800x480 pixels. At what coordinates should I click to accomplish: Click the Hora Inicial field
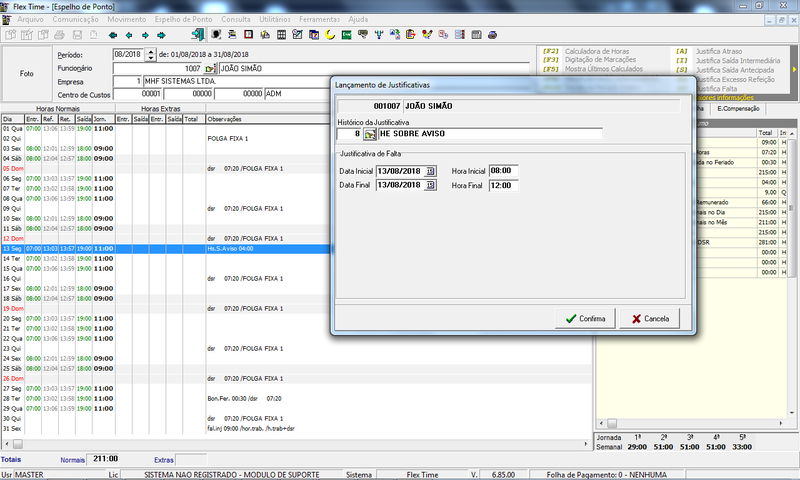point(504,171)
